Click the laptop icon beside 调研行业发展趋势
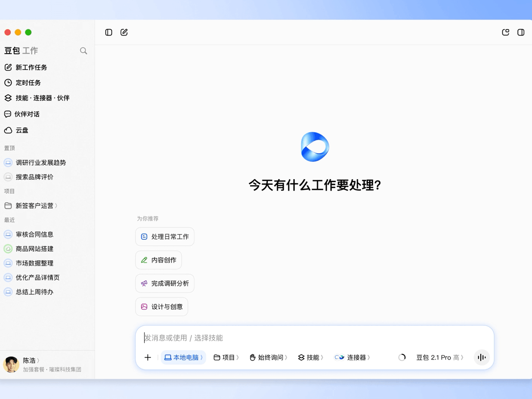The image size is (532, 399). (8, 163)
